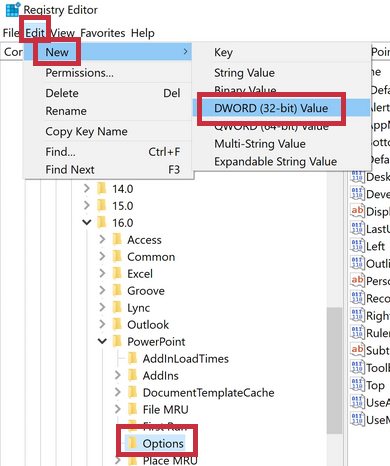Select the Left DWORD value icon

pyautogui.click(x=357, y=246)
